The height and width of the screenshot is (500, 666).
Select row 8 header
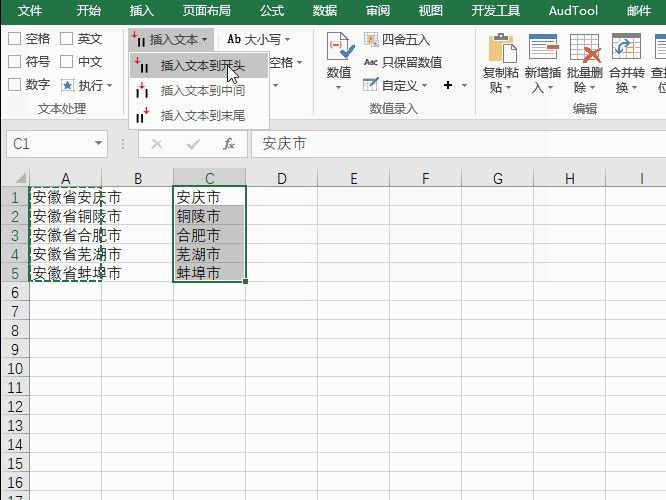click(x=15, y=330)
